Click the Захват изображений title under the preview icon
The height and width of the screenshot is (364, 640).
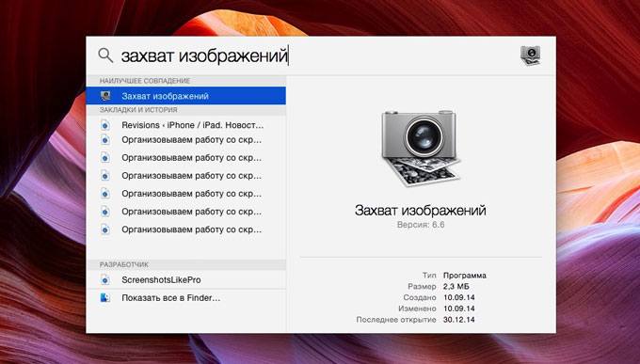click(x=421, y=210)
